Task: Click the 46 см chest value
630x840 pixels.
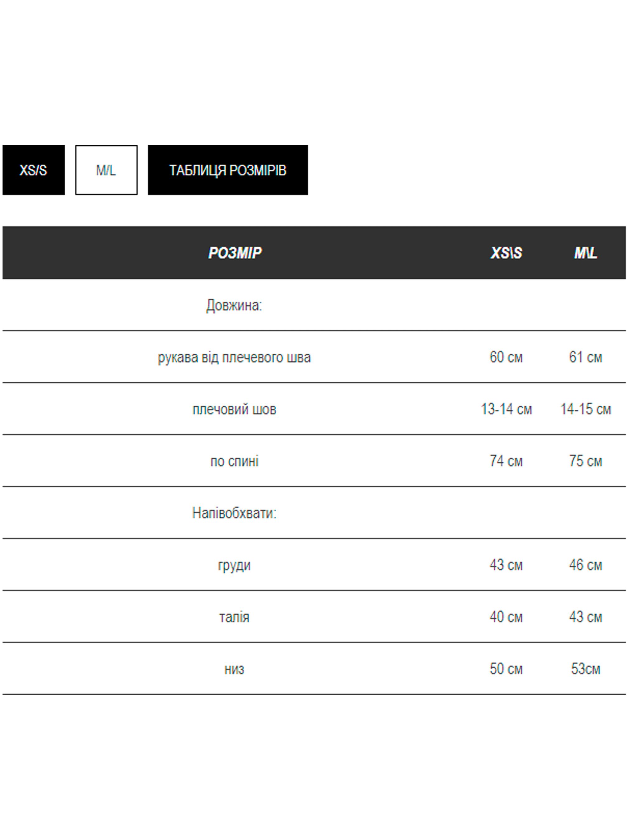Action: 586,565
